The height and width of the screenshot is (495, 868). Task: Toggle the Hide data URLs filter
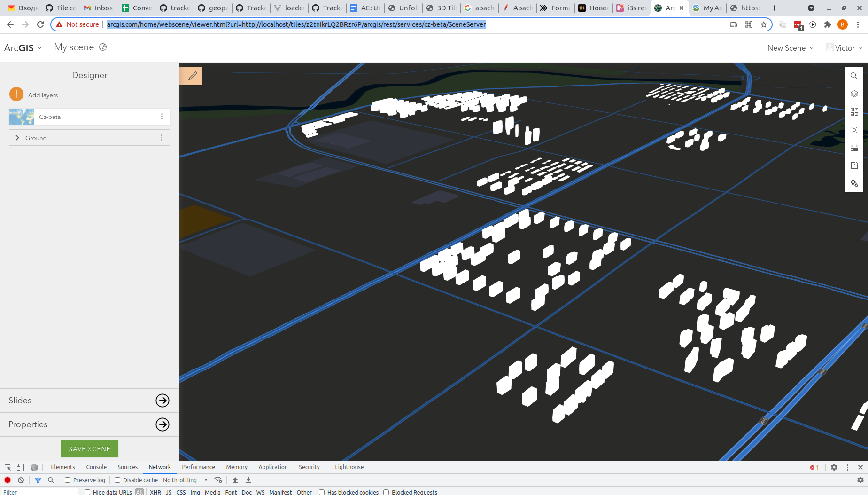pos(87,492)
